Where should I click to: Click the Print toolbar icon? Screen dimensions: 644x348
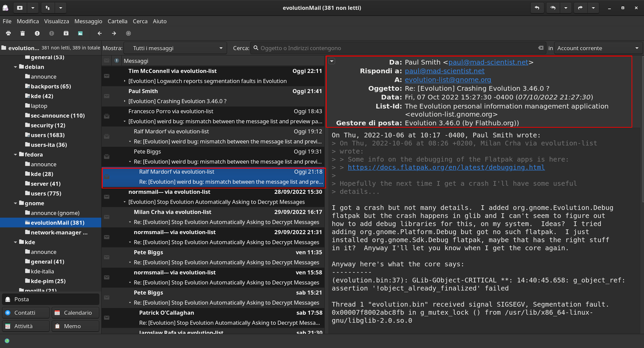(x=9, y=33)
